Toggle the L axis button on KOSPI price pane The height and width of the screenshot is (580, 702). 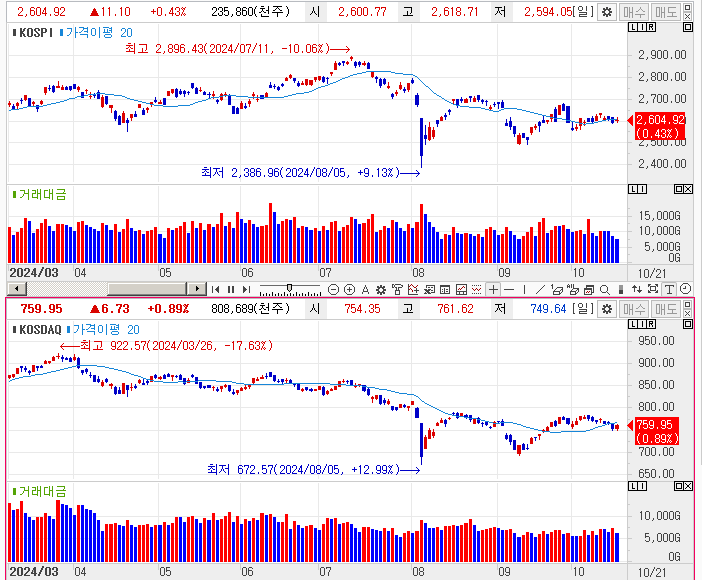633,27
